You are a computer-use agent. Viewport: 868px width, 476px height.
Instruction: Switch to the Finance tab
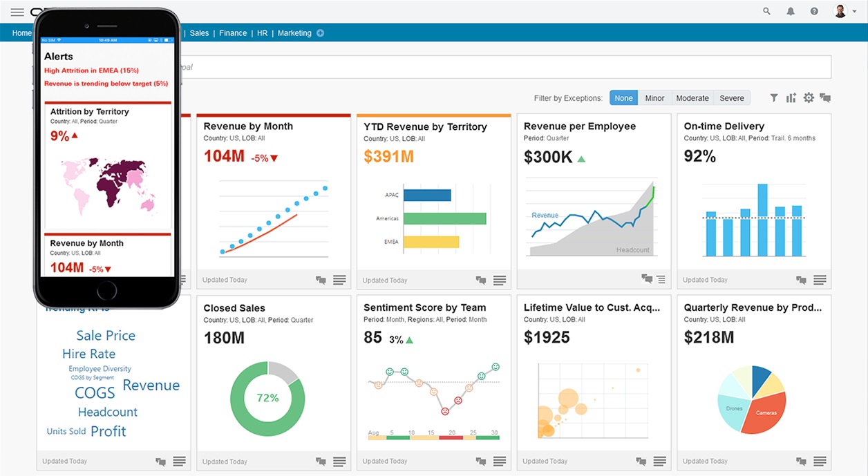233,33
